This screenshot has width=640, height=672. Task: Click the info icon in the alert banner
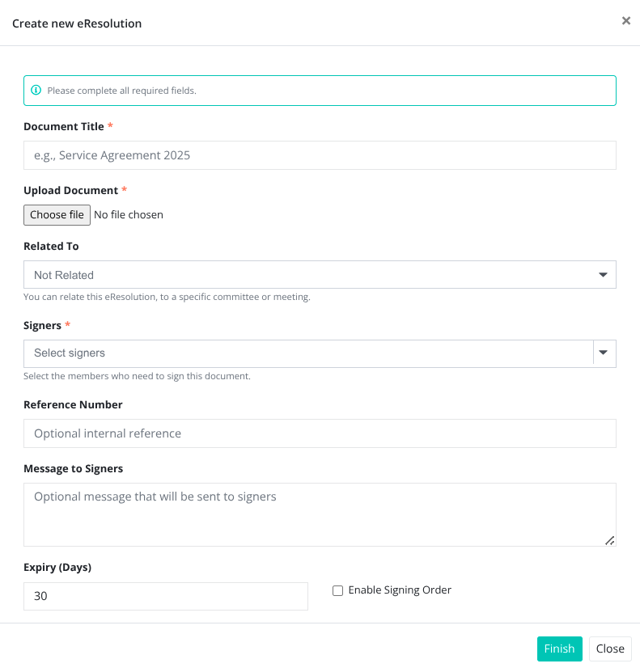tap(36, 91)
